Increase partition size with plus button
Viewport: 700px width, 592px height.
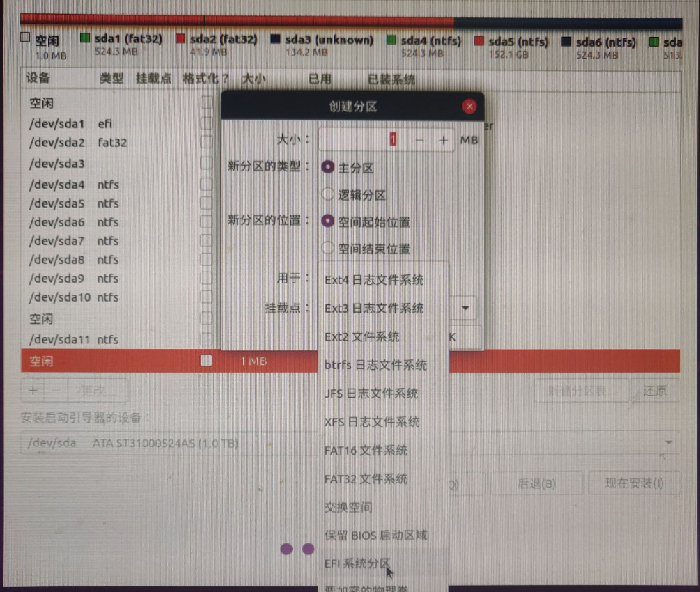(x=443, y=140)
